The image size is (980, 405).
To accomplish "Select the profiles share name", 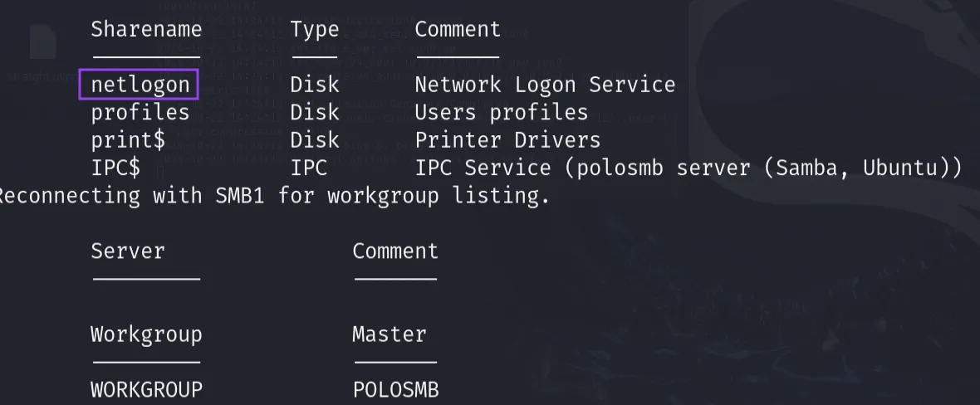I will coord(140,112).
